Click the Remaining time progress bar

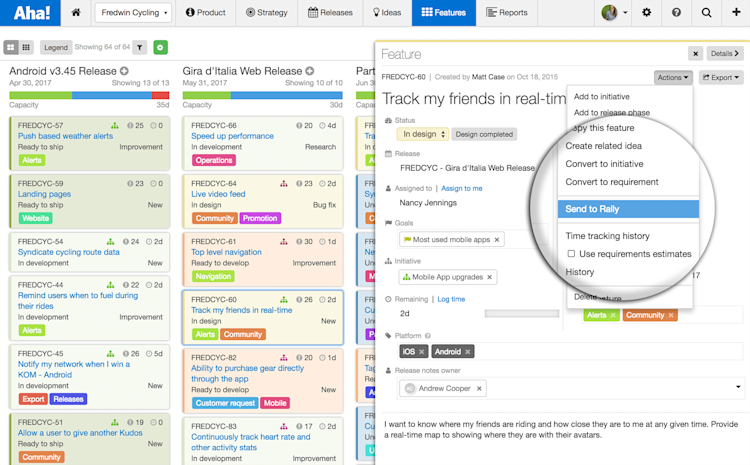tap(522, 314)
